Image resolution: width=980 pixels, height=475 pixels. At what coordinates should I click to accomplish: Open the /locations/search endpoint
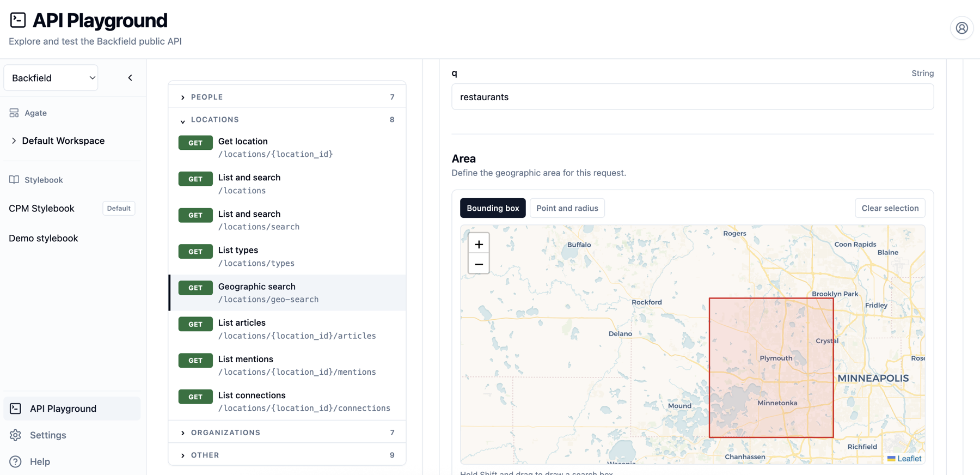click(x=287, y=220)
